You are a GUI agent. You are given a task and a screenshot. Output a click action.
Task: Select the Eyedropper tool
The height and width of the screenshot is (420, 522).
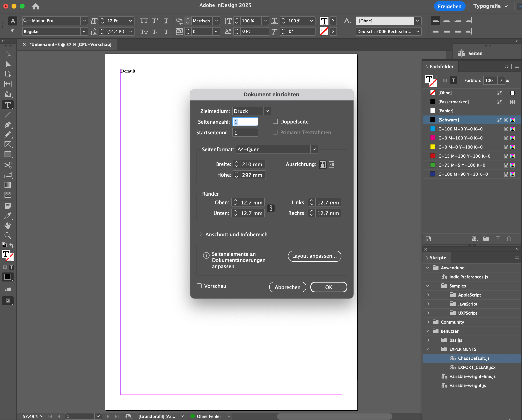pyautogui.click(x=8, y=216)
